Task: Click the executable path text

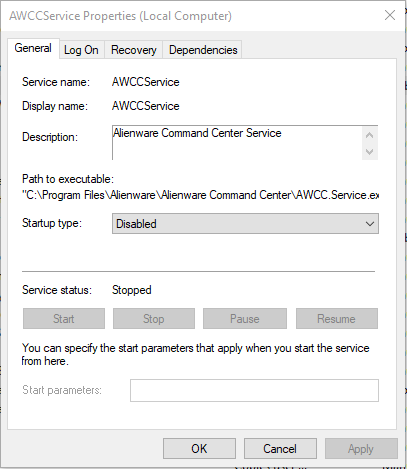Action: [201, 195]
